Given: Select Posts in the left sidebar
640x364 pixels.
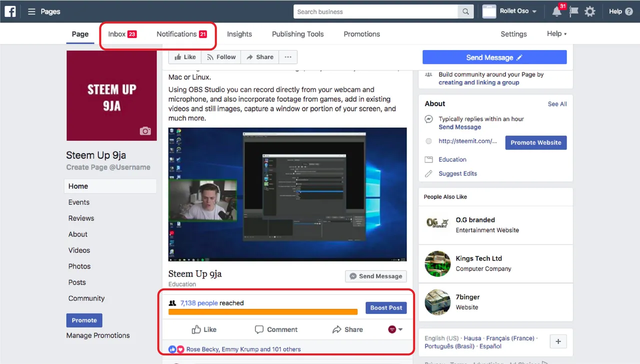Looking at the screenshot, I should [77, 282].
